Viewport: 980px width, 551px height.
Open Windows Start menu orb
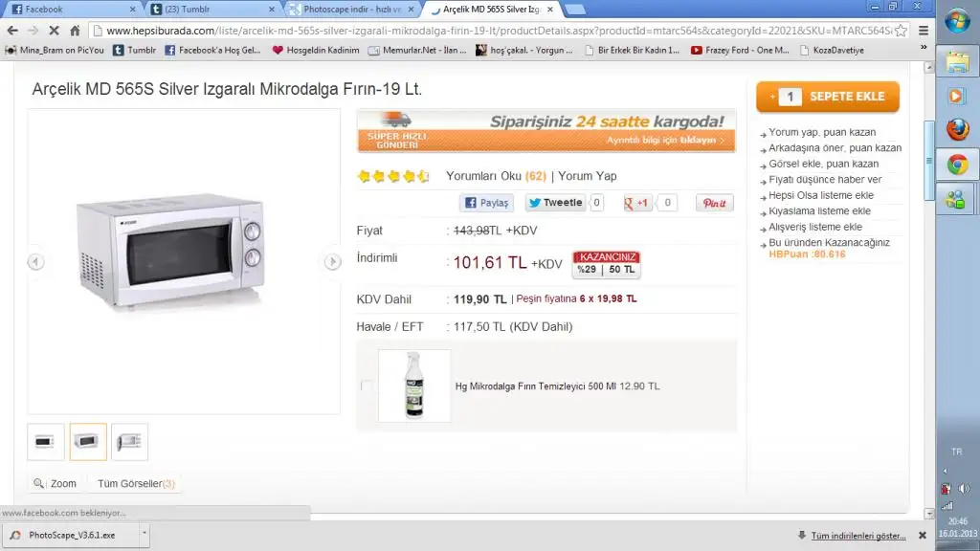(x=957, y=20)
